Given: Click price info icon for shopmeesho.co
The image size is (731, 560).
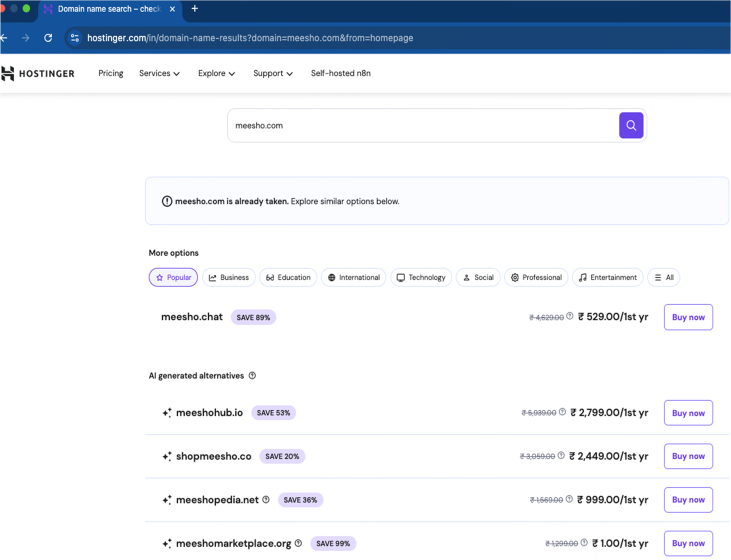Looking at the screenshot, I should point(561,455).
